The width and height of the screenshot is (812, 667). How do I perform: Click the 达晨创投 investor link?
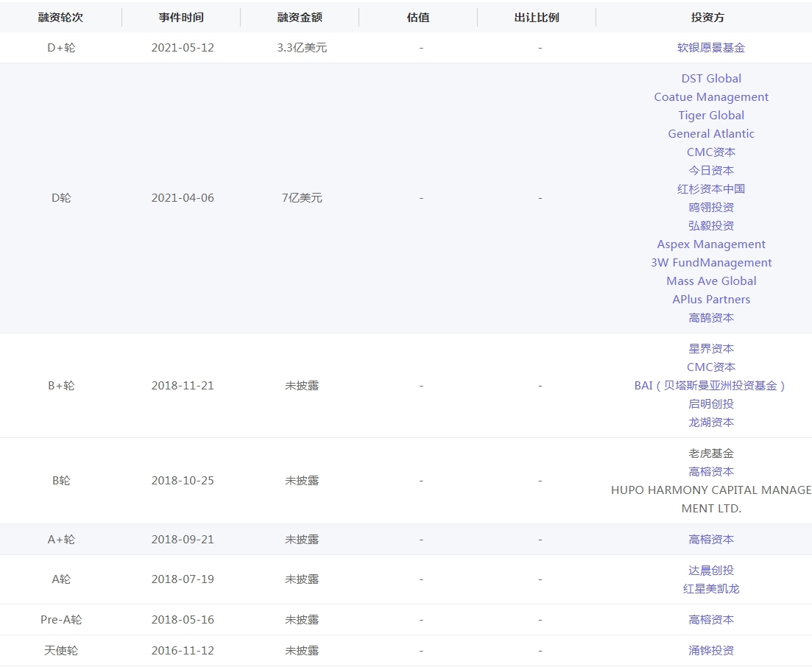point(711,570)
